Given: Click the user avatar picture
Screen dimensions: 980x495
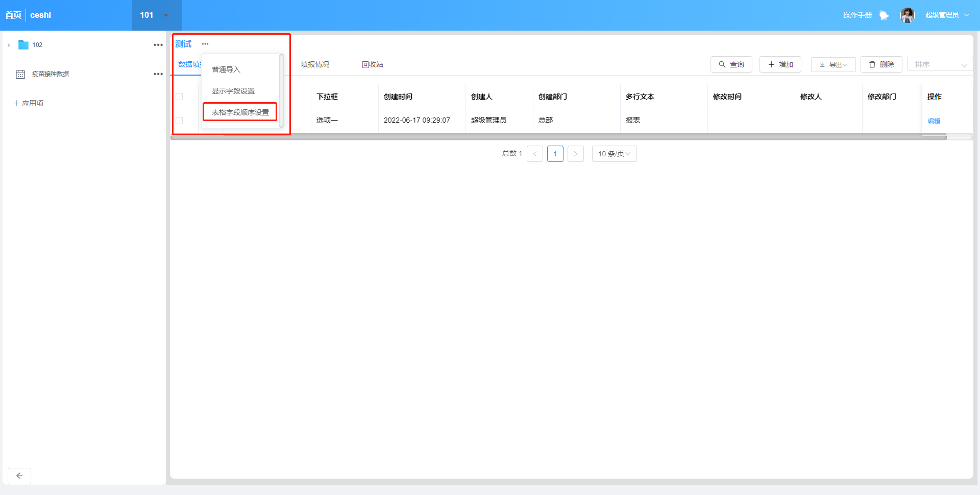Looking at the screenshot, I should 907,15.
